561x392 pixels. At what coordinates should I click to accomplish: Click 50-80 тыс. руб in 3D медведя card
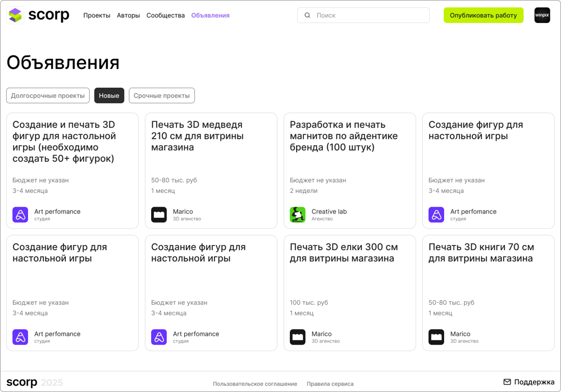point(174,180)
